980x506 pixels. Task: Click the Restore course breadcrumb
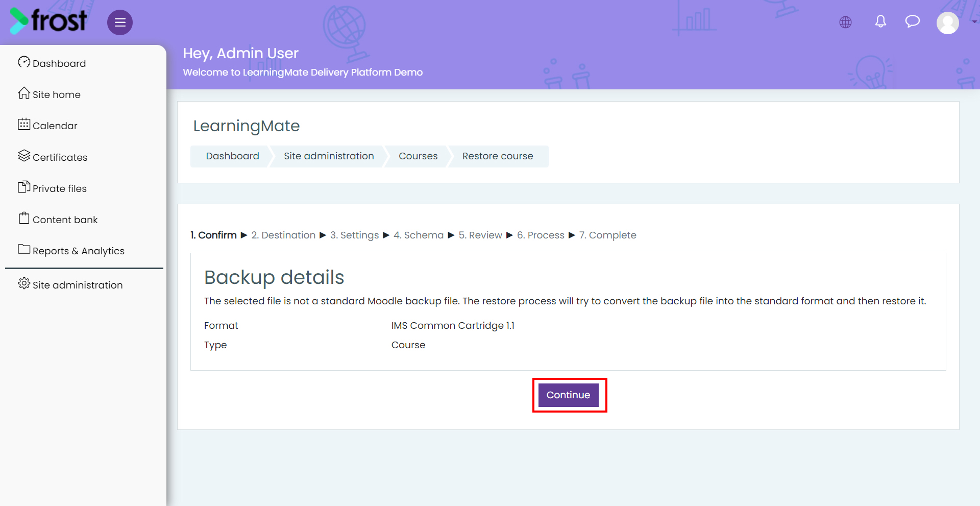[498, 156]
